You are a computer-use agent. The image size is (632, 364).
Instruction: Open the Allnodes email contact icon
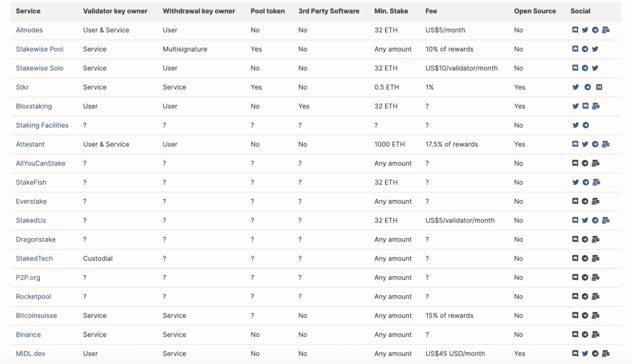coord(606,30)
